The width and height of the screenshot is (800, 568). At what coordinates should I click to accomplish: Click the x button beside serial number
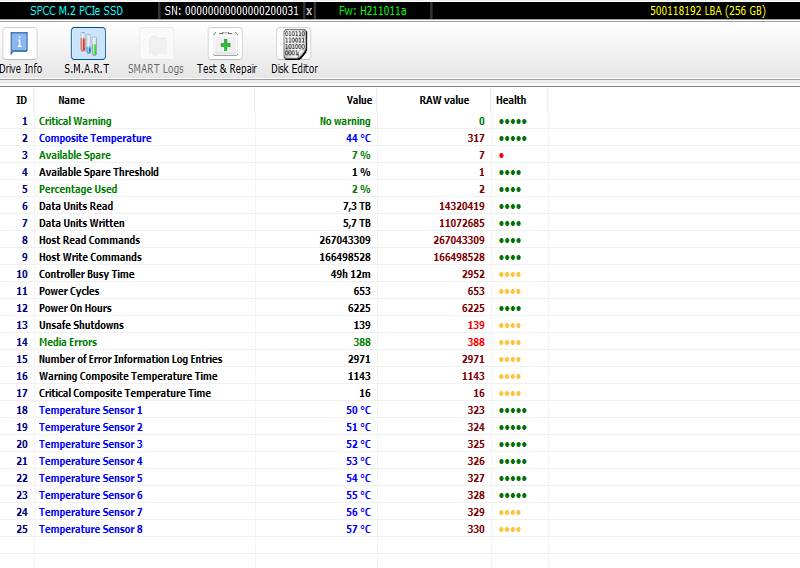[308, 11]
